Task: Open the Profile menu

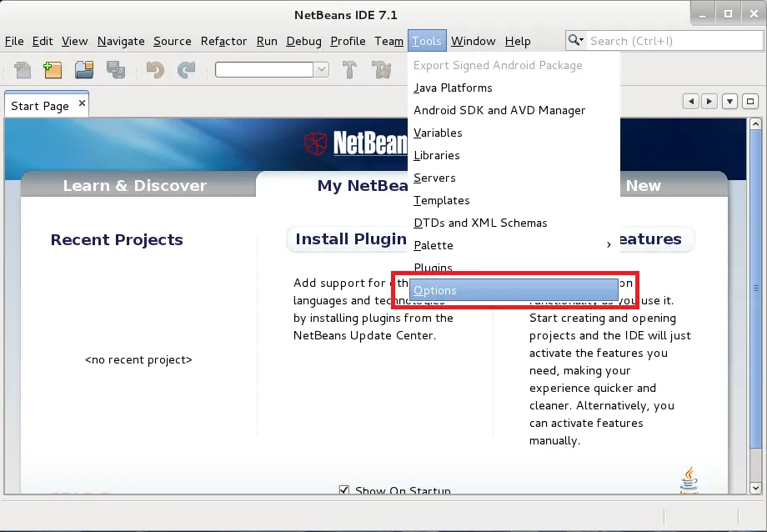Action: coord(348,41)
